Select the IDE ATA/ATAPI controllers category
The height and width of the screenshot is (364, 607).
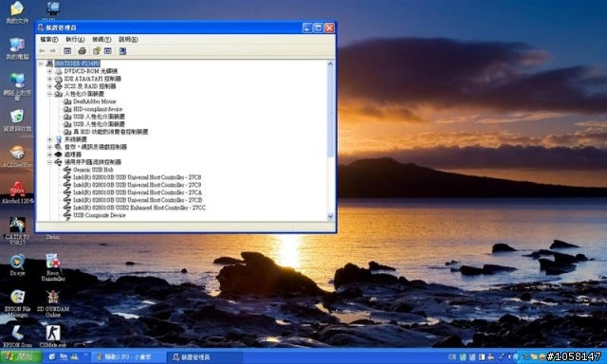click(x=93, y=79)
